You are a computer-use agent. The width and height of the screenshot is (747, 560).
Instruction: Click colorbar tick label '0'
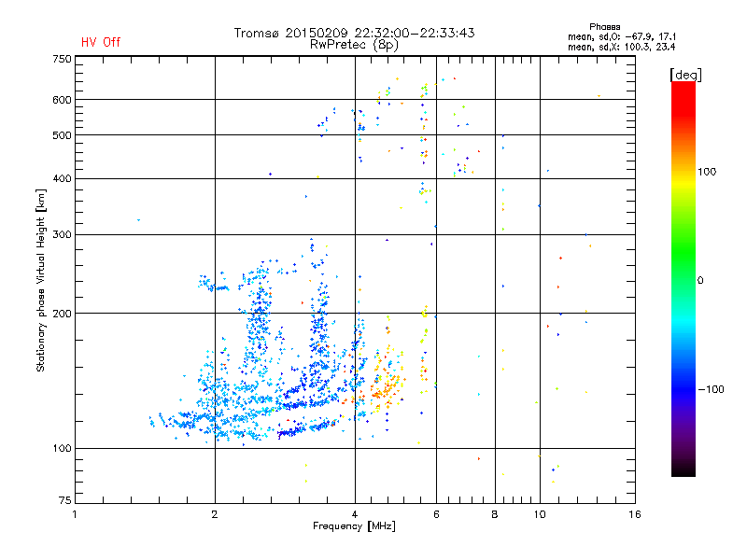pyautogui.click(x=699, y=281)
